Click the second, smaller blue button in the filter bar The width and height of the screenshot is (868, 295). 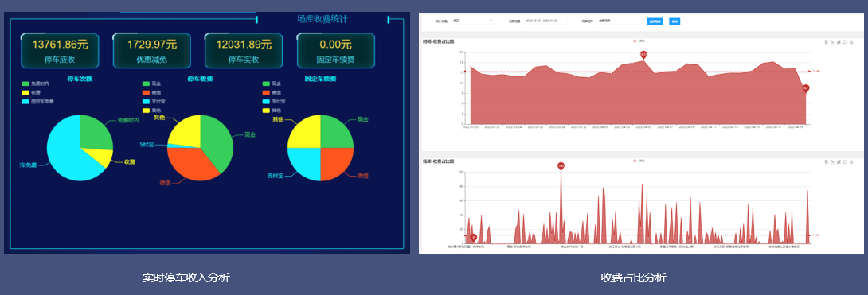point(674,21)
